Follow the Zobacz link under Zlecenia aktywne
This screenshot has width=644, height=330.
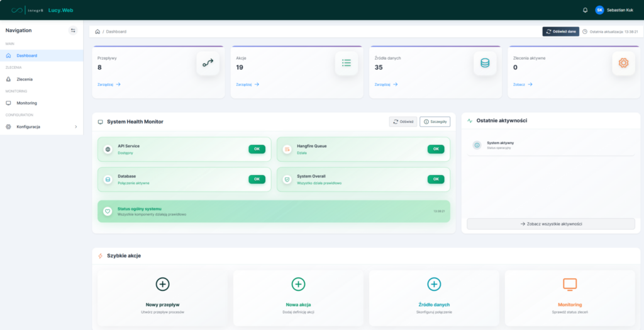coord(523,84)
